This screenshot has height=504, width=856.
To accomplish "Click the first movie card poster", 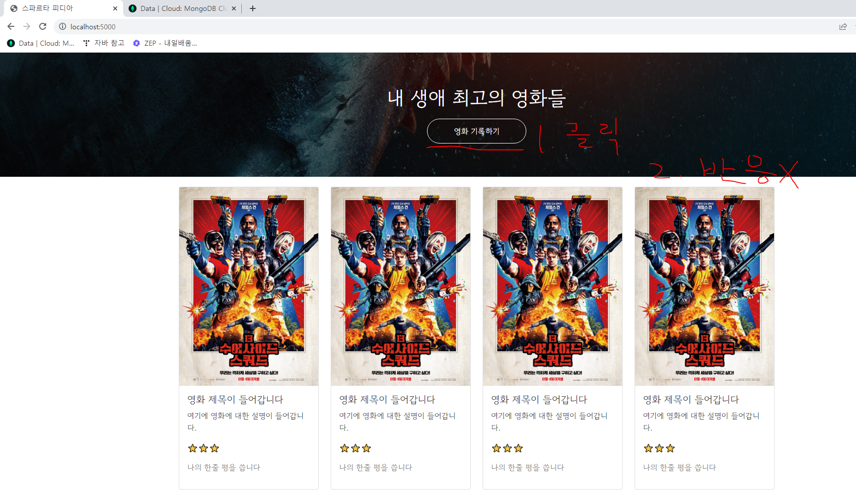I will click(249, 287).
